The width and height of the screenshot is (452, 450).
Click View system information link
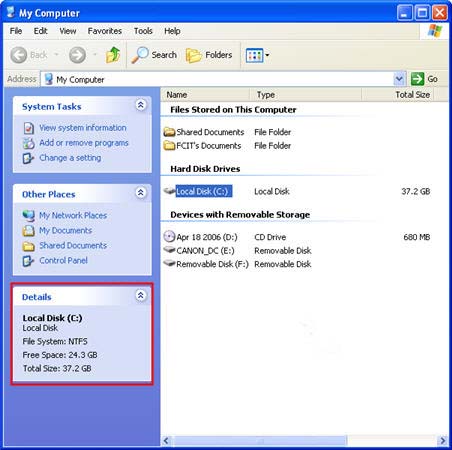[x=83, y=128]
